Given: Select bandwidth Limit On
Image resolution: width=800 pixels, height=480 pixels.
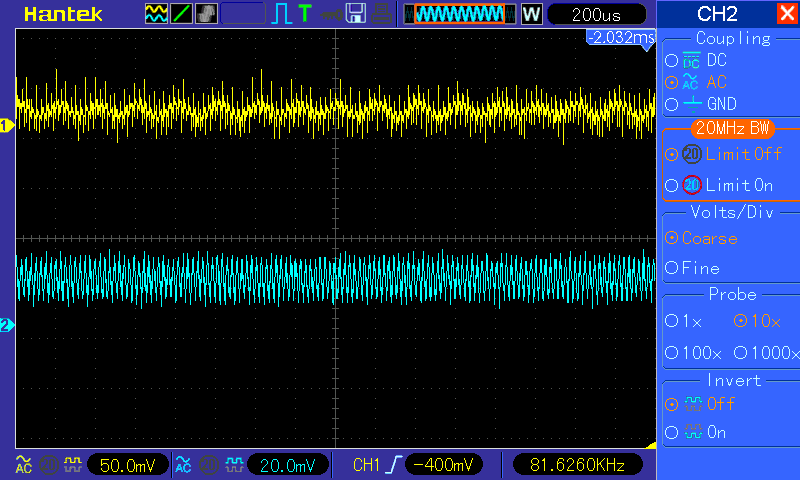Looking at the screenshot, I should click(x=719, y=185).
